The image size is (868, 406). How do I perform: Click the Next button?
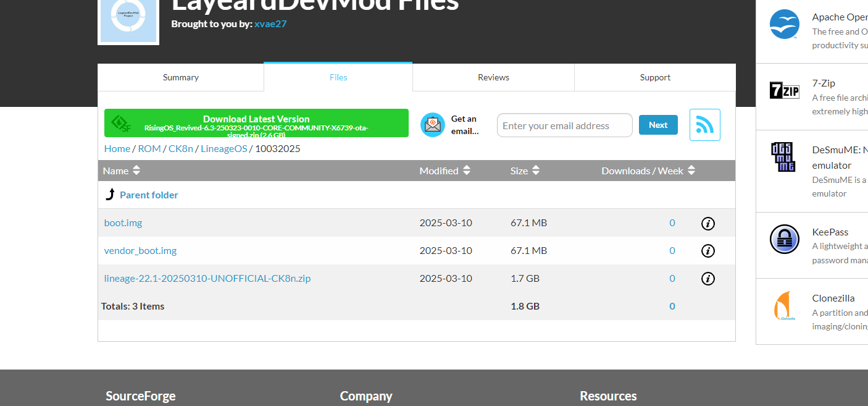(x=658, y=125)
